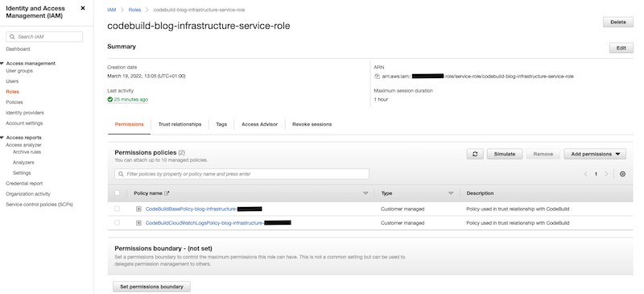Open the table settings gear icon
The height and width of the screenshot is (294, 644).
point(622,174)
